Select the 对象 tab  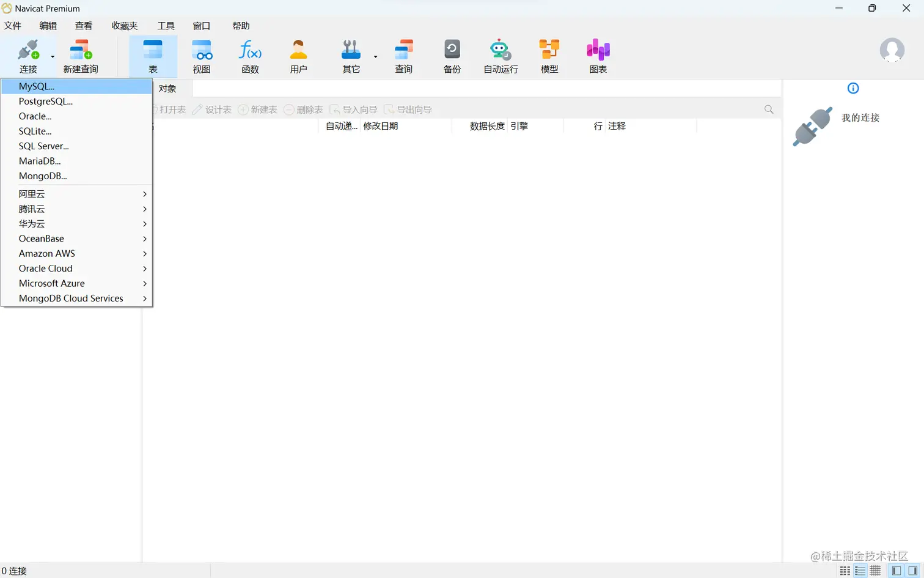click(x=167, y=89)
